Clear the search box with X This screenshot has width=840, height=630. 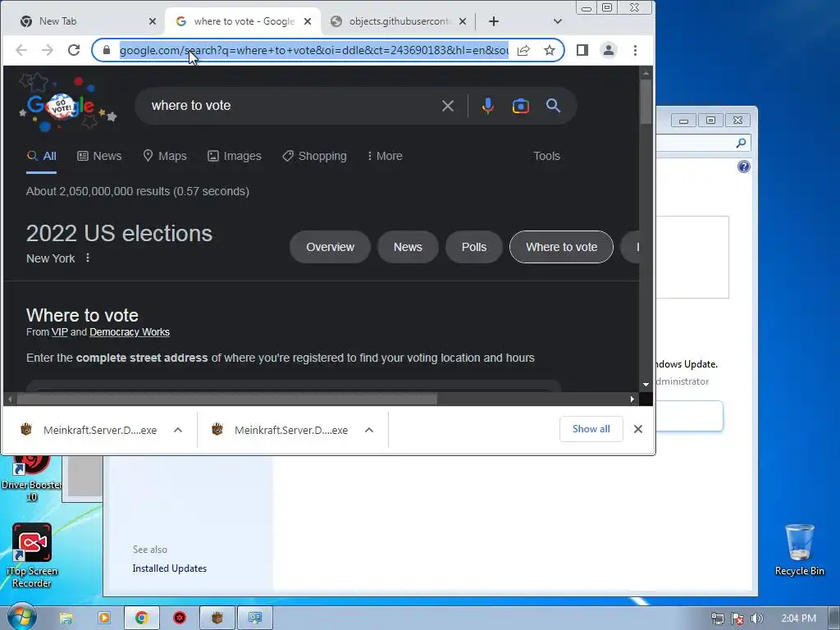point(448,106)
